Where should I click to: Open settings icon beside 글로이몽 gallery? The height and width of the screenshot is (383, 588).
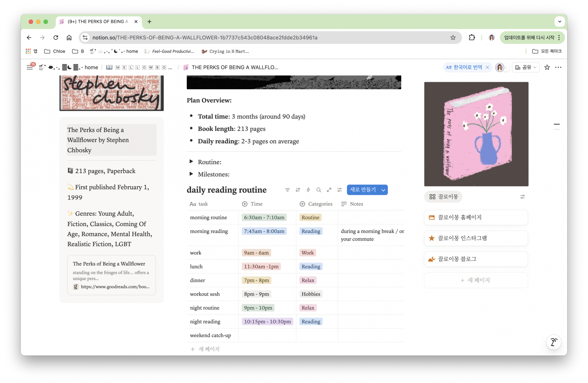point(522,197)
